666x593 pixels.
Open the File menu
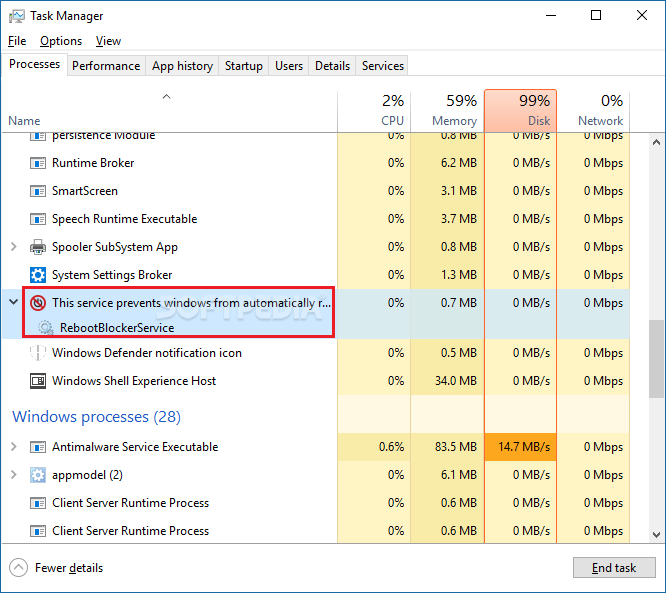coord(17,41)
